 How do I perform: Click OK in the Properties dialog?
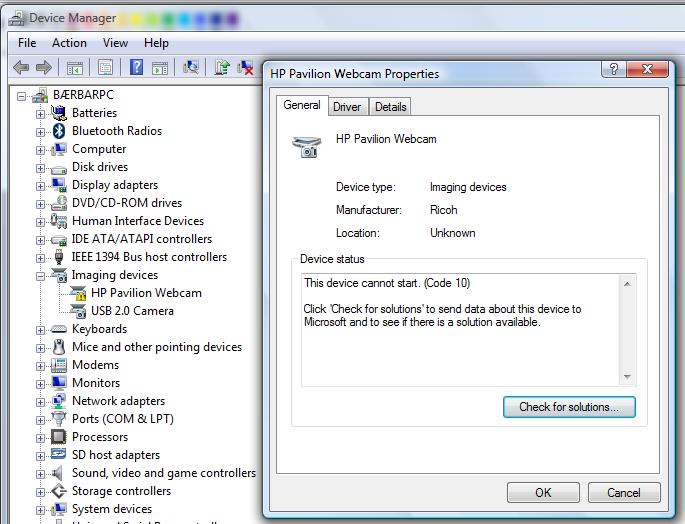coord(543,493)
